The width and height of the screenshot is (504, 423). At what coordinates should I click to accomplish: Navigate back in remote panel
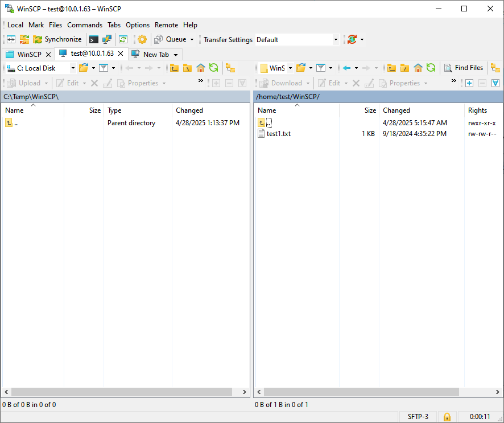point(346,68)
